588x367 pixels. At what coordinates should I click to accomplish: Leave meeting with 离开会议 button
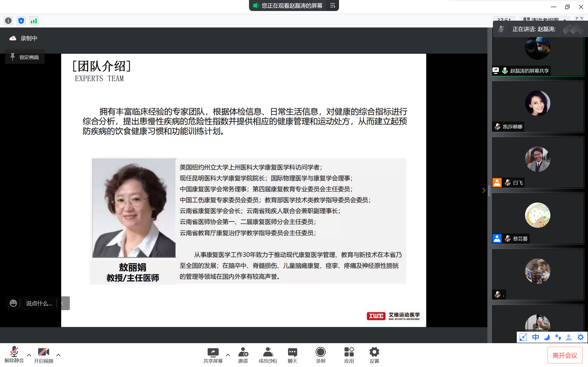click(565, 355)
